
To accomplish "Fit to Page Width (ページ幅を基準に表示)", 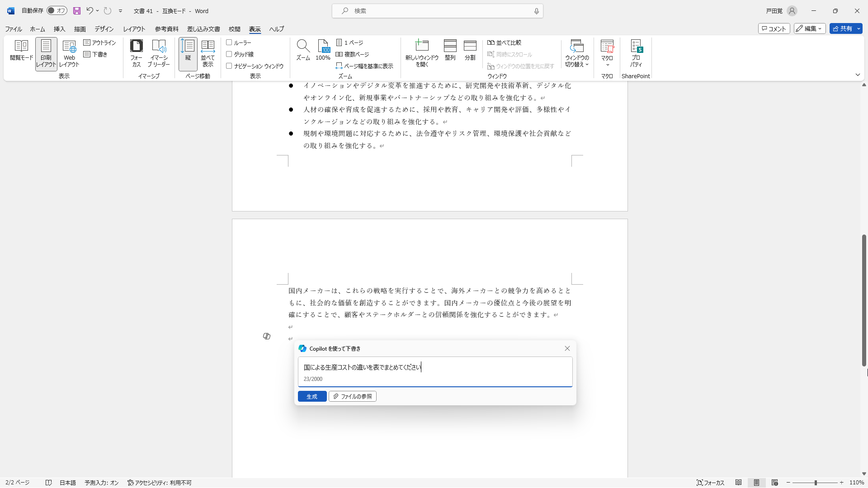I will [364, 66].
